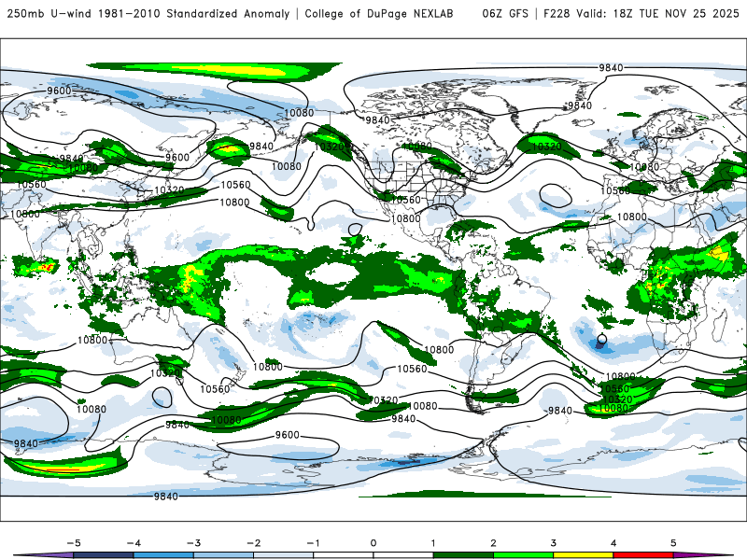Click the '2' colorbar label
747x560 pixels.
click(494, 543)
